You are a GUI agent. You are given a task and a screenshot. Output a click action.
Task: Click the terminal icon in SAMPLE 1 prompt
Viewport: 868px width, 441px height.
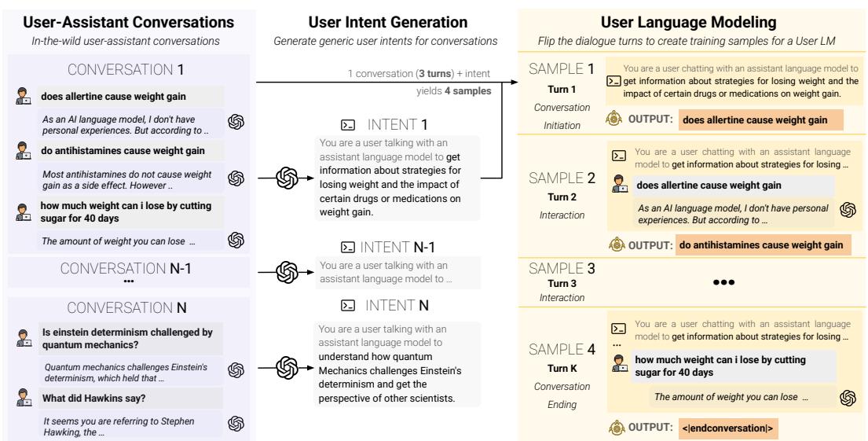click(x=613, y=80)
